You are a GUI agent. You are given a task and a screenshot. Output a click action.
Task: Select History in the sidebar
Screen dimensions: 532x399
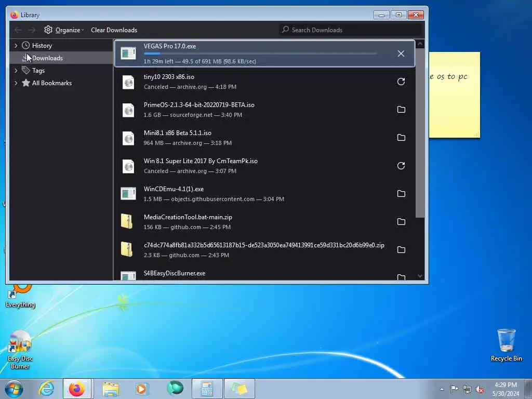click(42, 46)
